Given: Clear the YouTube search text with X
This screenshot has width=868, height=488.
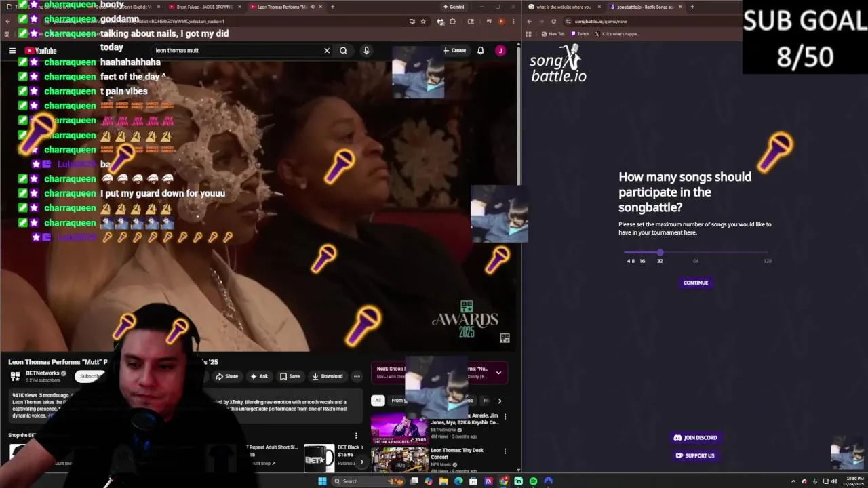Looking at the screenshot, I should click(x=327, y=50).
